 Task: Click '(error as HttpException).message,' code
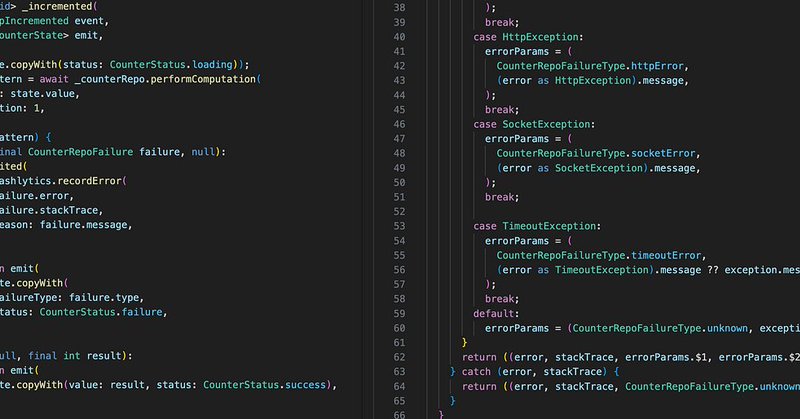coord(592,81)
